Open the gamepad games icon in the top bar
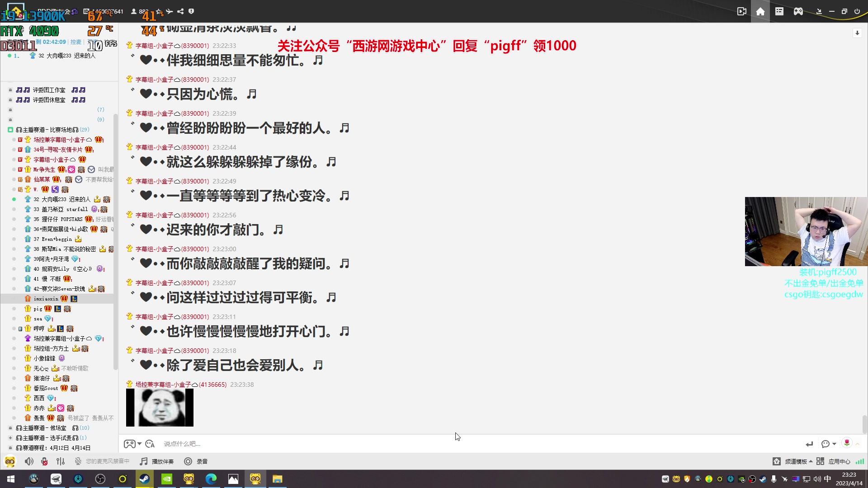Screen dimensions: 868x488 (x=798, y=11)
